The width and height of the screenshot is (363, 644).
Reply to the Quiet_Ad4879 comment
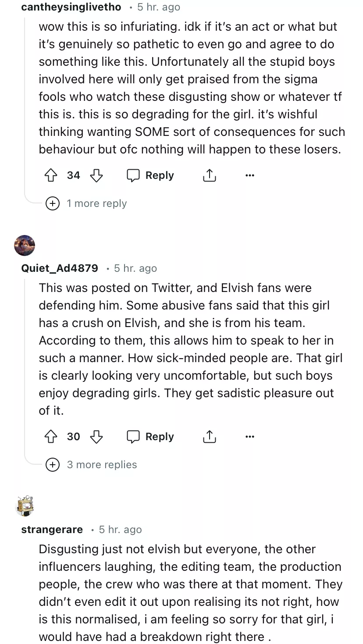click(150, 437)
